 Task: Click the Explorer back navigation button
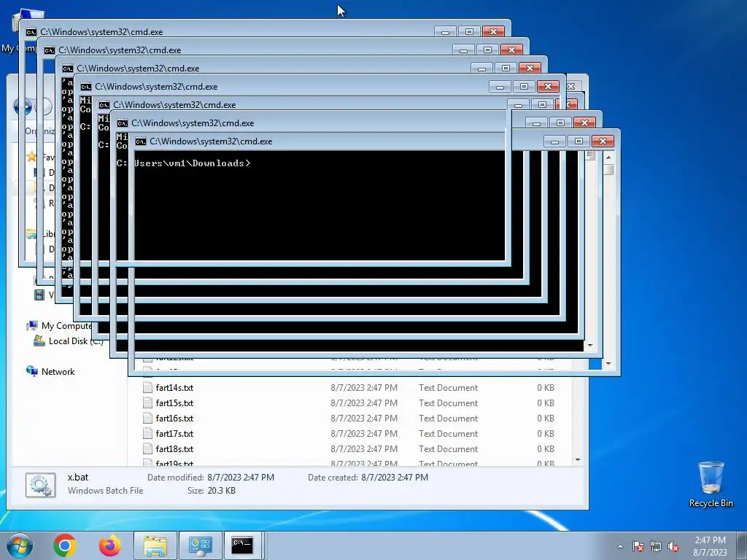click(x=23, y=106)
